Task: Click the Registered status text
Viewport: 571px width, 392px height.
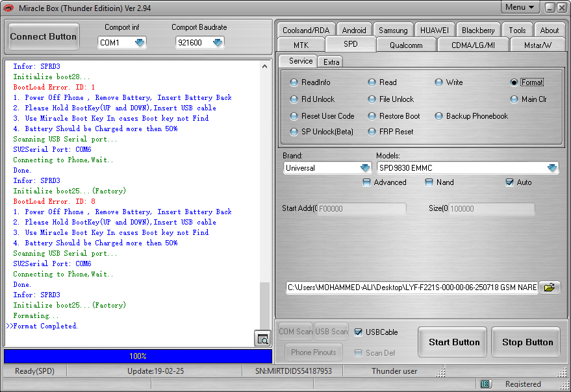Action: [x=523, y=384]
